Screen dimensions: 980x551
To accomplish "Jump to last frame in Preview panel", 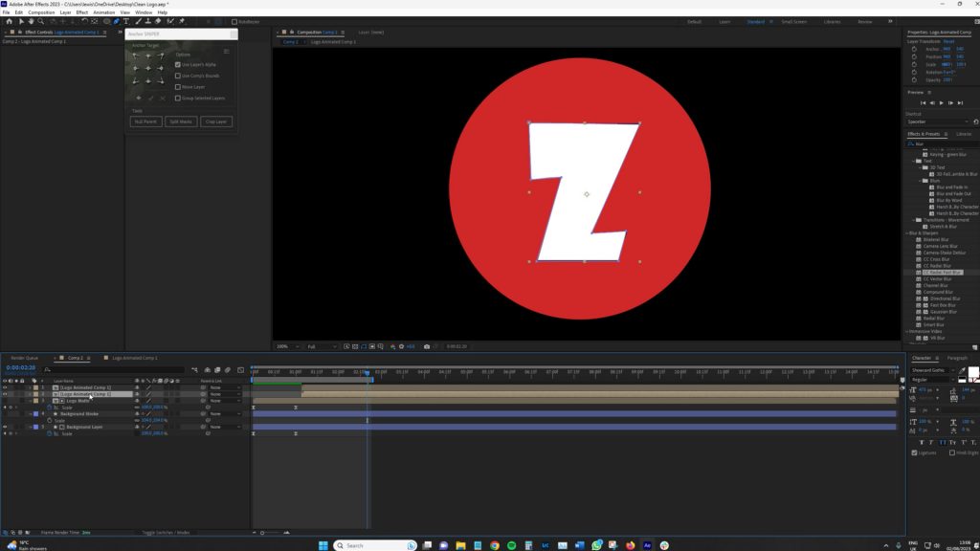I will pyautogui.click(x=961, y=103).
